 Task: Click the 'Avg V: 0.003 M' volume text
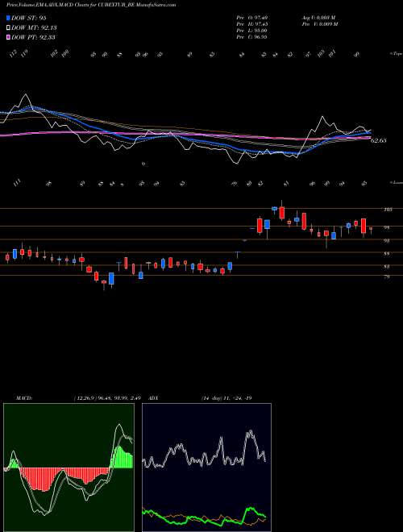pyautogui.click(x=318, y=18)
